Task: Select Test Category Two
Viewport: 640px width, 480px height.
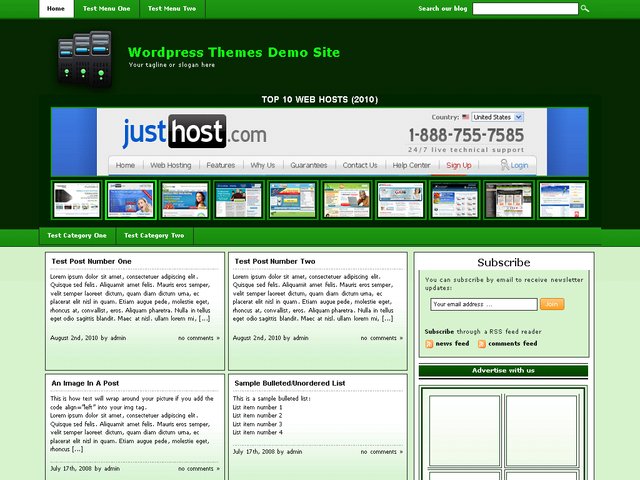Action: (x=154, y=236)
